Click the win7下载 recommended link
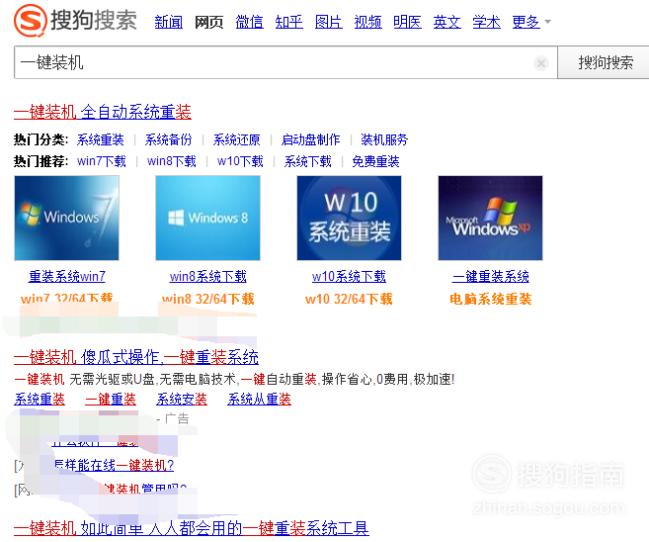 tap(101, 161)
